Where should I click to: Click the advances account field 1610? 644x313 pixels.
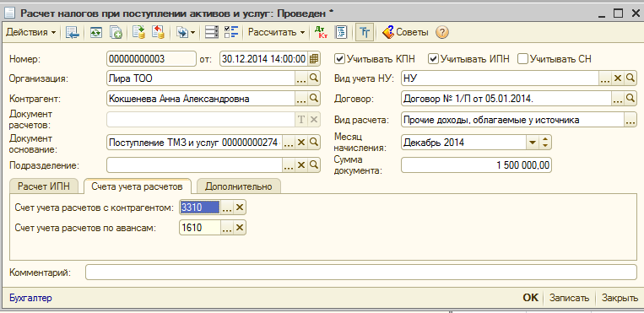[199, 227]
